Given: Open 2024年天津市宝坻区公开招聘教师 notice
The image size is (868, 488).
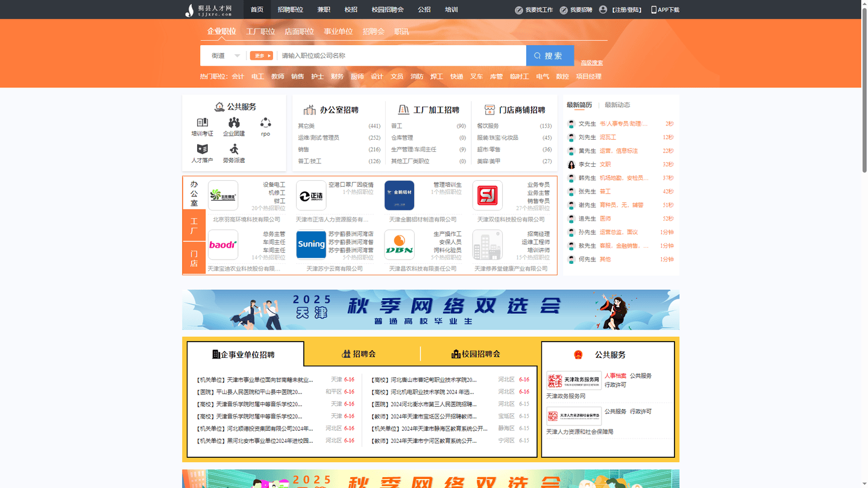Looking at the screenshot, I should point(424,416).
